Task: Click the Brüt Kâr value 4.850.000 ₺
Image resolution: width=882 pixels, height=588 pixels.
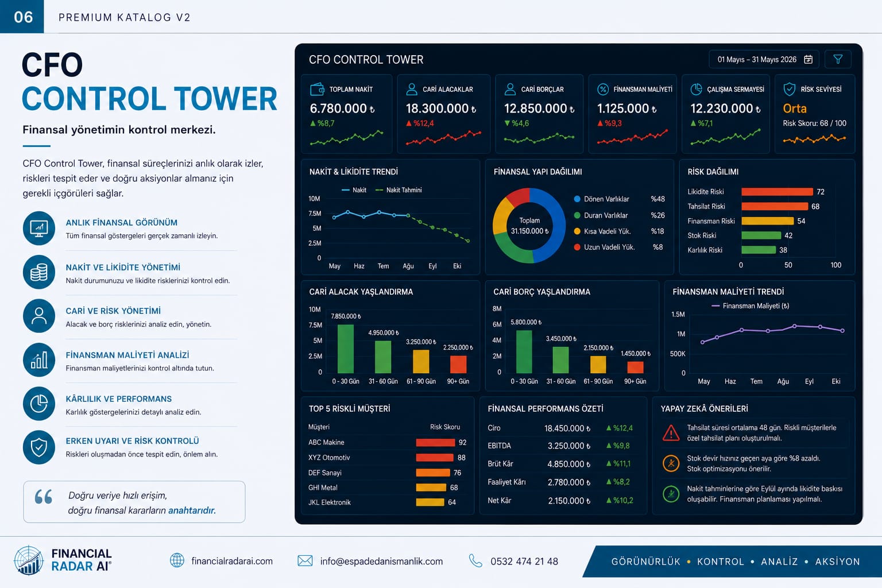Action: [568, 464]
